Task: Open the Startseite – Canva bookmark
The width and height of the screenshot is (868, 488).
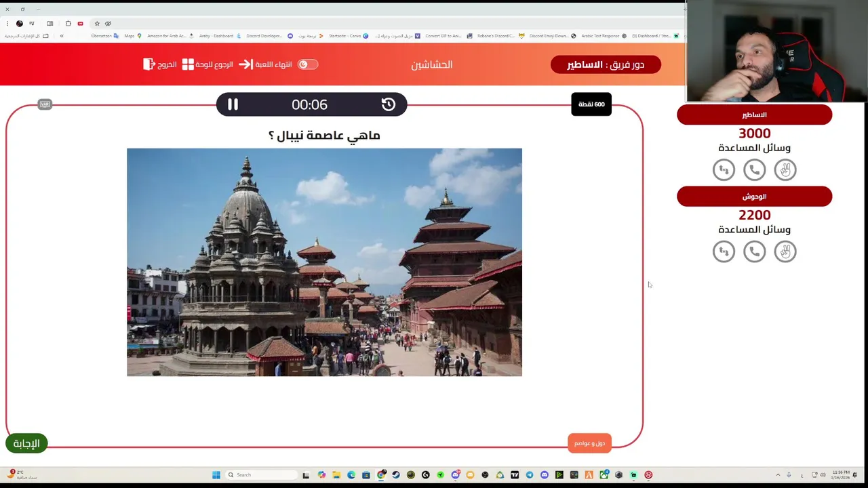Action: click(x=349, y=36)
